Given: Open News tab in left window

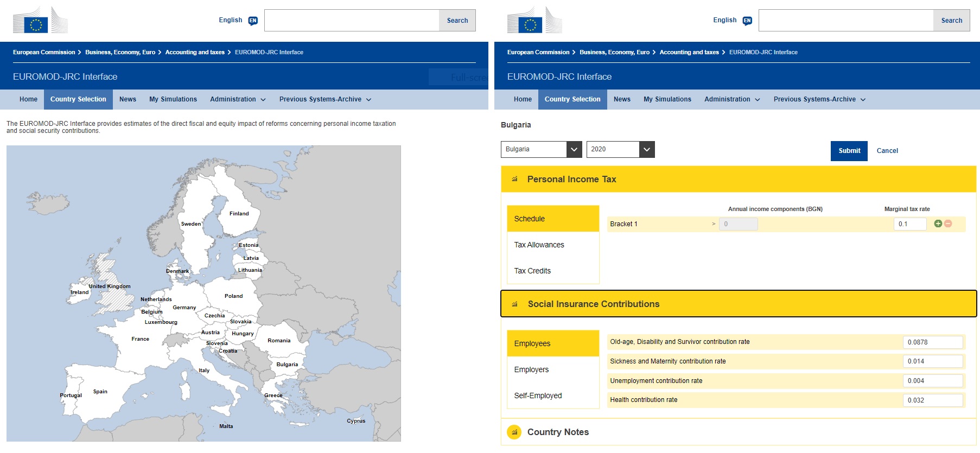Looking at the screenshot, I should pos(128,99).
